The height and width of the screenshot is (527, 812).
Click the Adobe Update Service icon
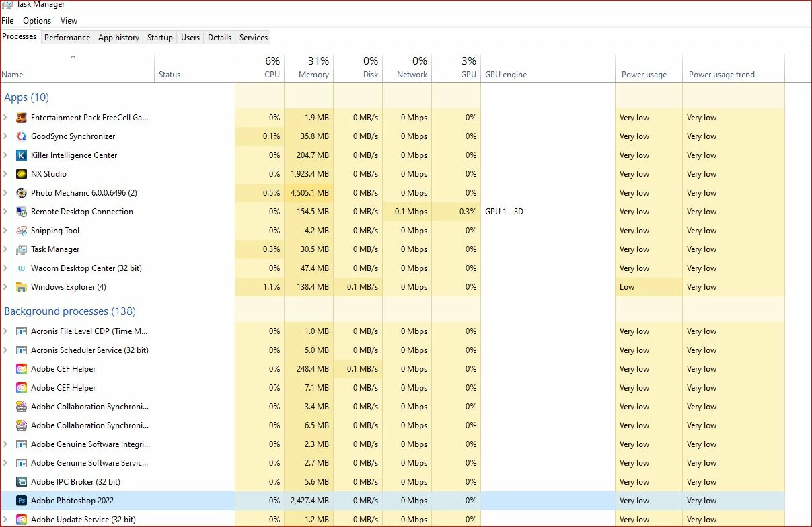pos(21,520)
